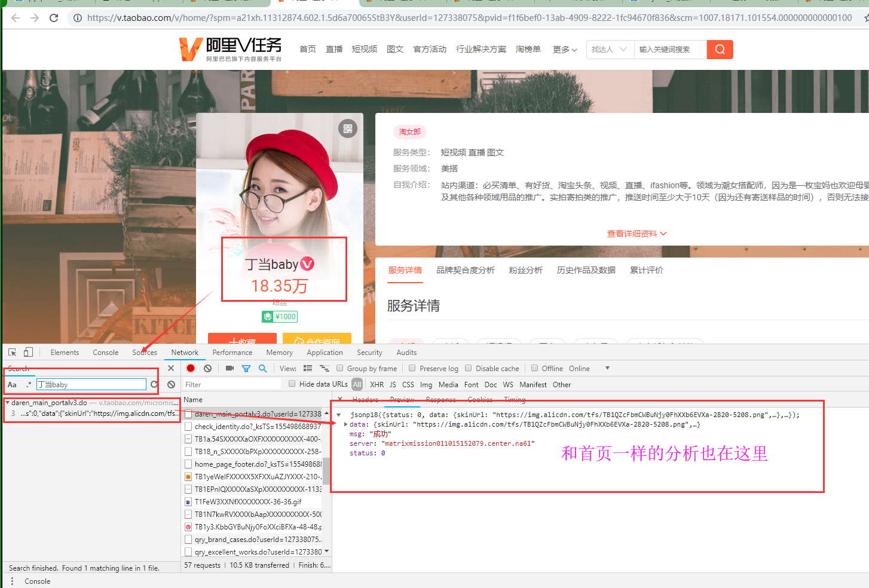Click refresh search icon beside search field
Viewport: 869px width, 588px height.
coord(154,385)
